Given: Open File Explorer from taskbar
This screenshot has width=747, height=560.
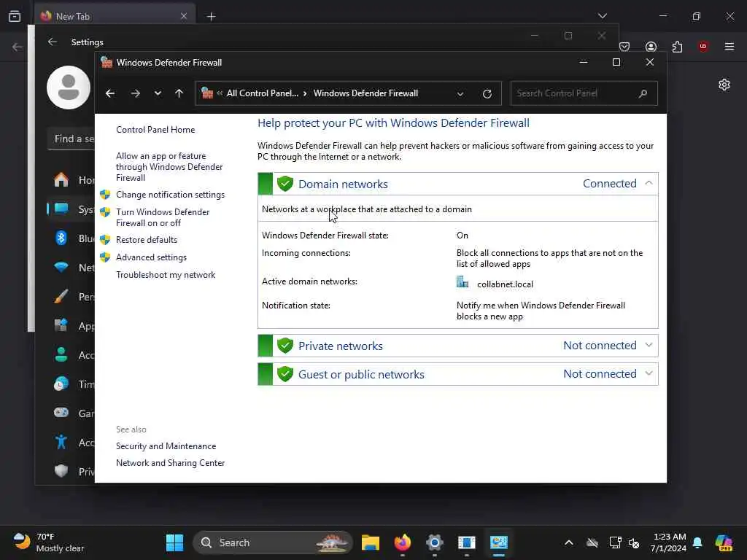Looking at the screenshot, I should tap(370, 542).
